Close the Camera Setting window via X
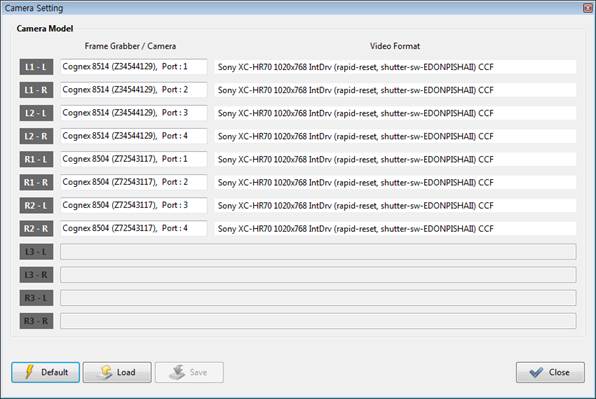The width and height of the screenshot is (596, 399). click(x=588, y=8)
